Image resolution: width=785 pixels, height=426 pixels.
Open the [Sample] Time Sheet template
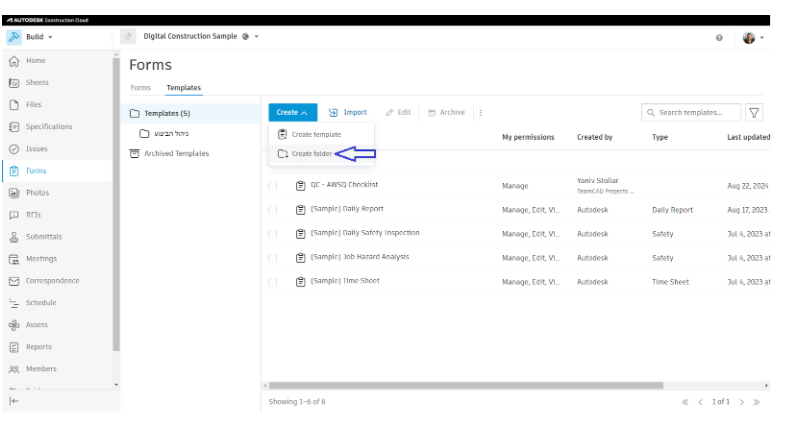[x=345, y=281]
